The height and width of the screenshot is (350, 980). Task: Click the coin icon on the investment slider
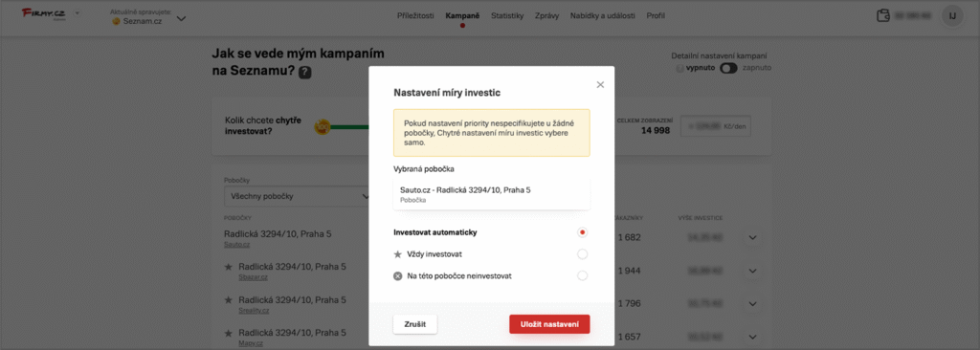tap(322, 127)
